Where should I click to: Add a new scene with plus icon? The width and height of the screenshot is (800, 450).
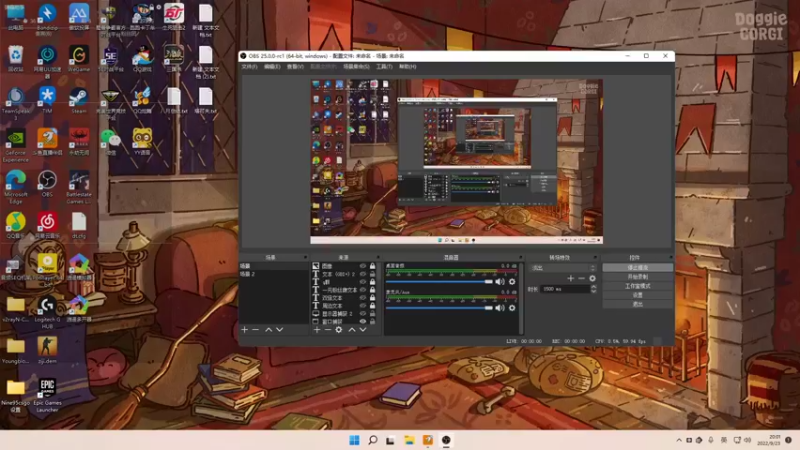tap(244, 330)
